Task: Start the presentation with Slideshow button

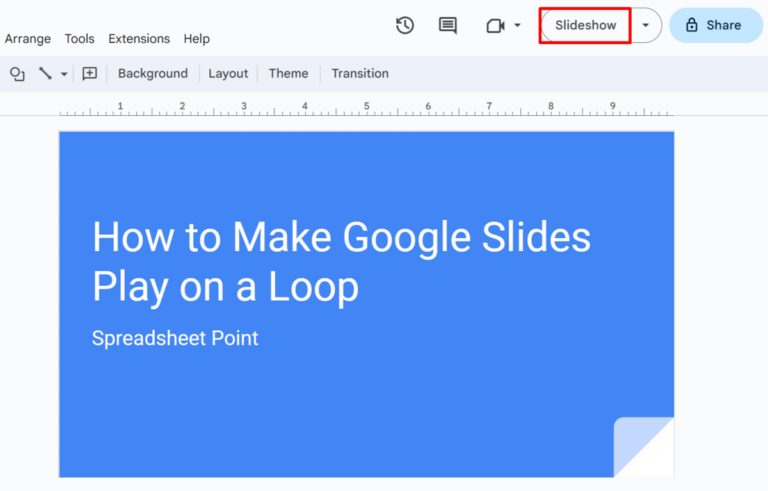Action: click(x=586, y=25)
